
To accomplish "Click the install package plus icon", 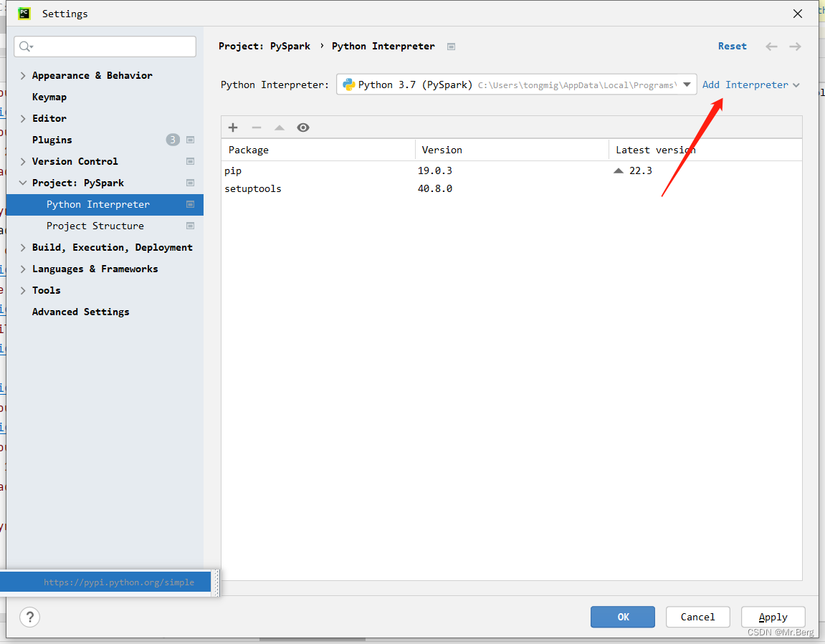I will pyautogui.click(x=233, y=128).
